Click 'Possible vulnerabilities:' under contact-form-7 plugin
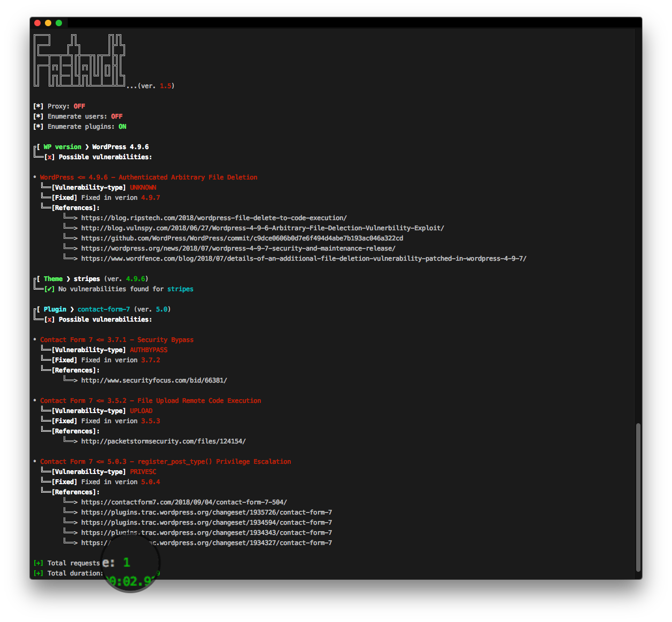Screen dimensions: 672x622 [105, 320]
